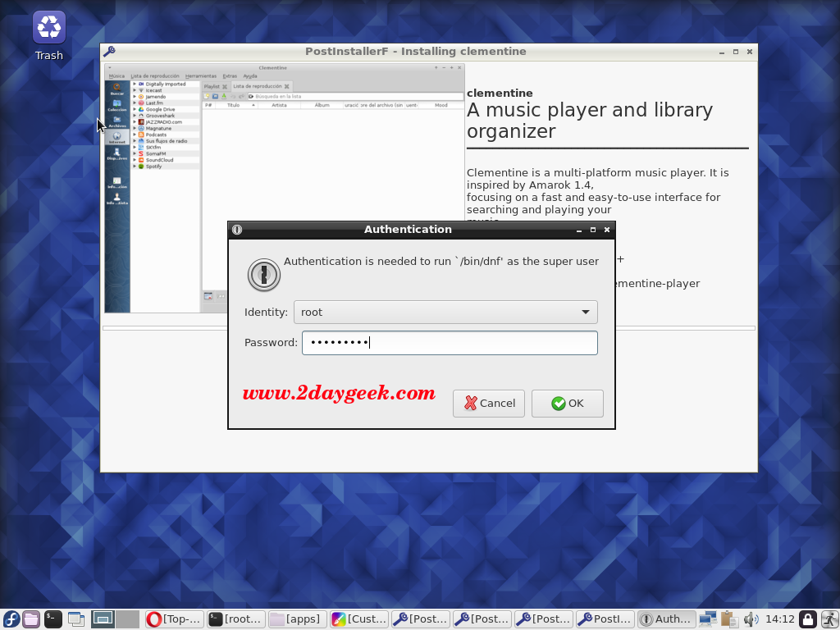Switch to the Opera [Top-... taskbar window
The image size is (840, 630).
(x=175, y=619)
